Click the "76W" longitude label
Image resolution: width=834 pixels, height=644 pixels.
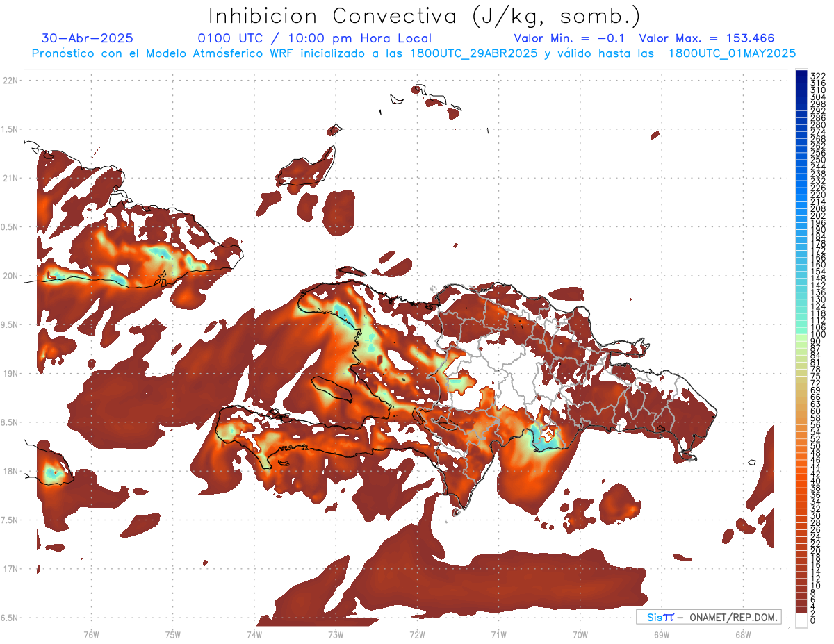(91, 634)
